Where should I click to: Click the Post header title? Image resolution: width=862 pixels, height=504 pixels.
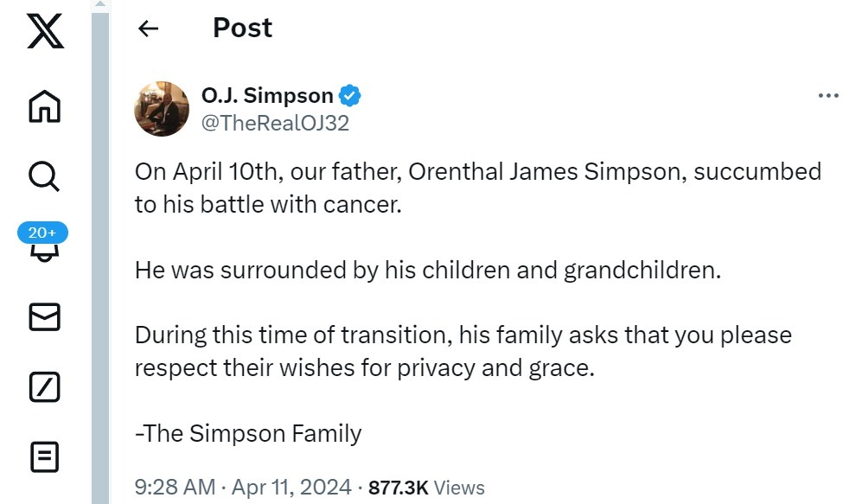click(x=242, y=28)
